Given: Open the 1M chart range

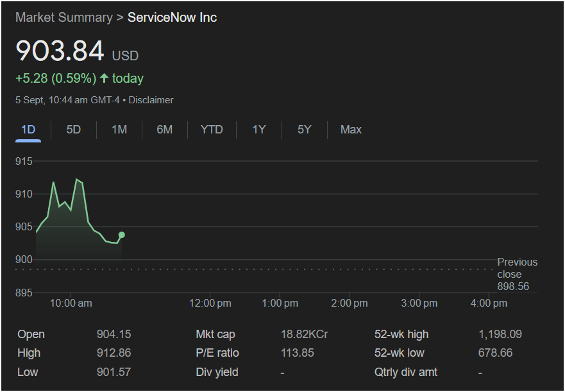Looking at the screenshot, I should coord(119,130).
